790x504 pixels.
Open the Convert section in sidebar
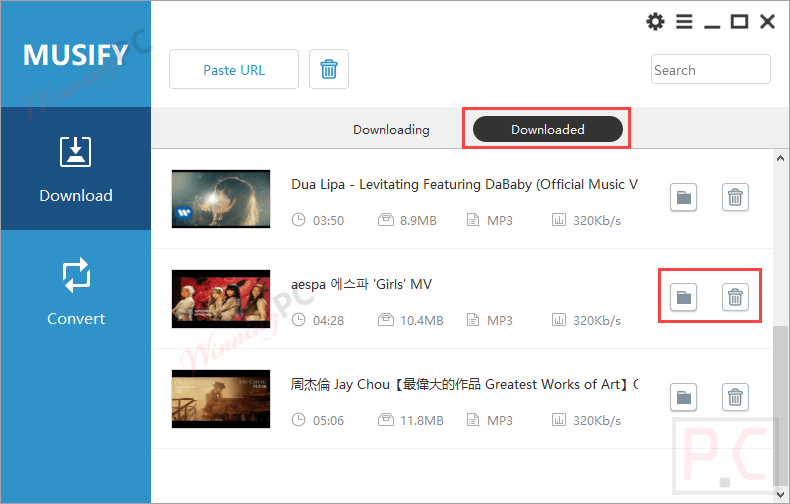[76, 291]
